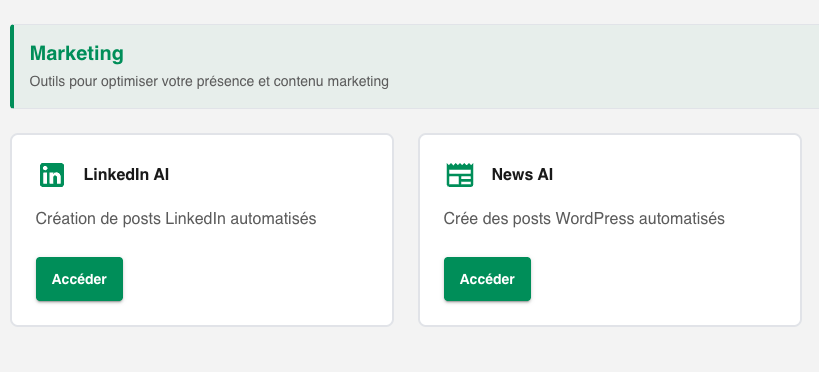Open News AI with its Accéder button
Viewport: 819px width, 372px height.
487,279
